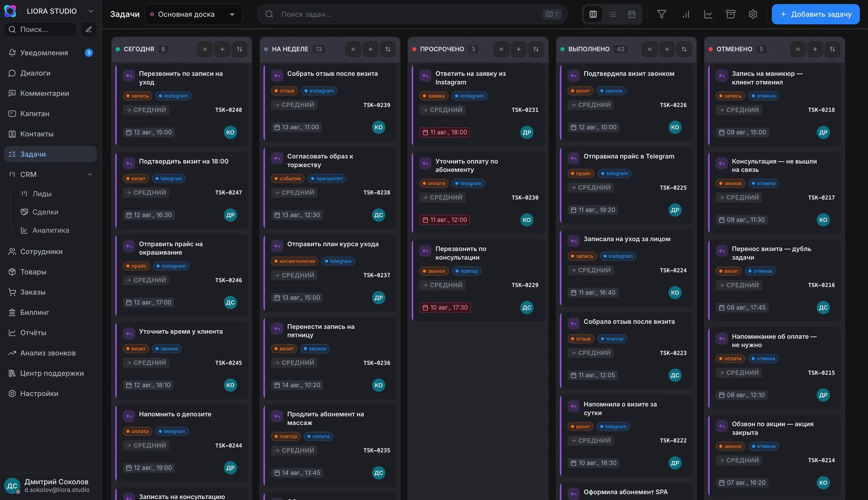Sort the СЕГОДНЯ column
This screenshot has width=868, height=500.
[240, 49]
